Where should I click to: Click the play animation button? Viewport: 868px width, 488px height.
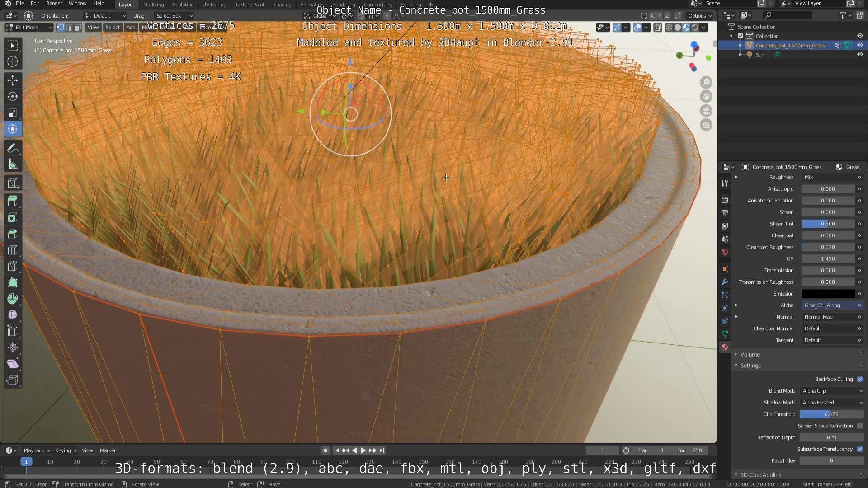(x=363, y=450)
